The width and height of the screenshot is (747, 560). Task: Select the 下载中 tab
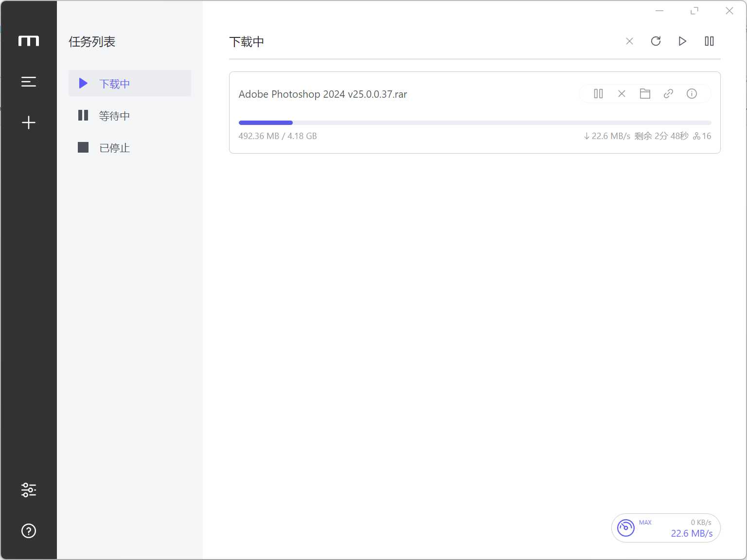click(130, 83)
